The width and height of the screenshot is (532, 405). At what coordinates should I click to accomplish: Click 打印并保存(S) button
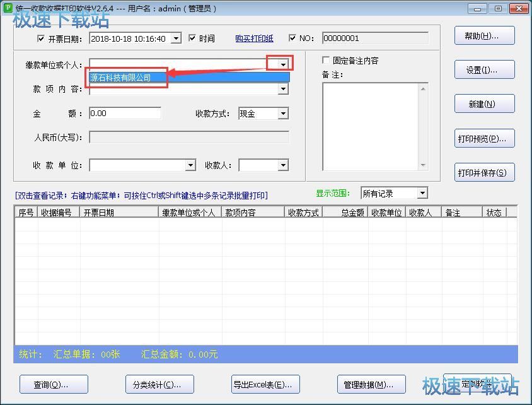[x=485, y=172]
